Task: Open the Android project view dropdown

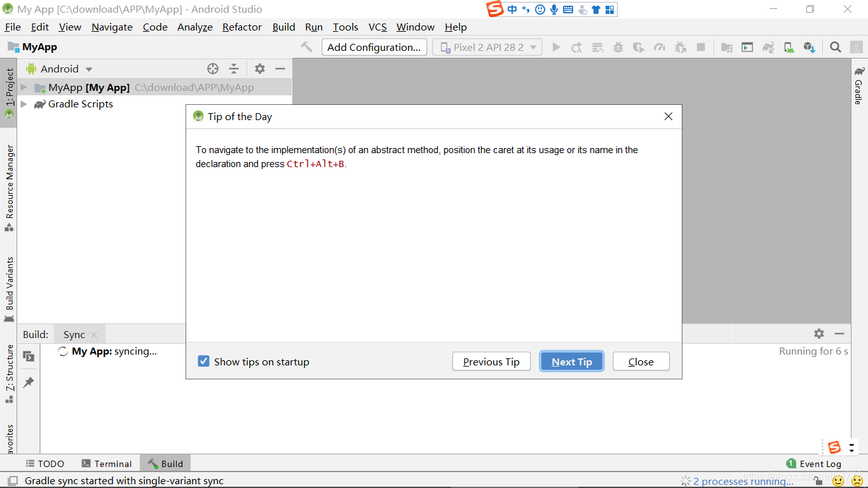Action: pos(60,69)
